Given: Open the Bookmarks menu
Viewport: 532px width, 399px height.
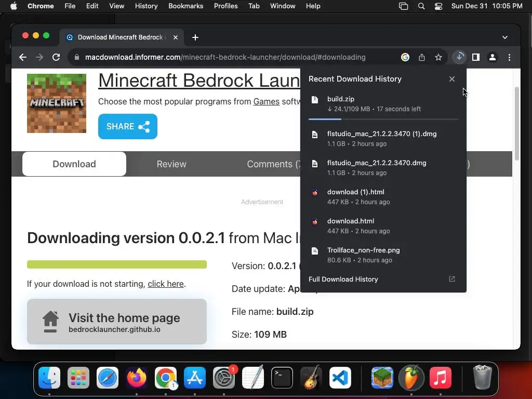Looking at the screenshot, I should [x=186, y=6].
